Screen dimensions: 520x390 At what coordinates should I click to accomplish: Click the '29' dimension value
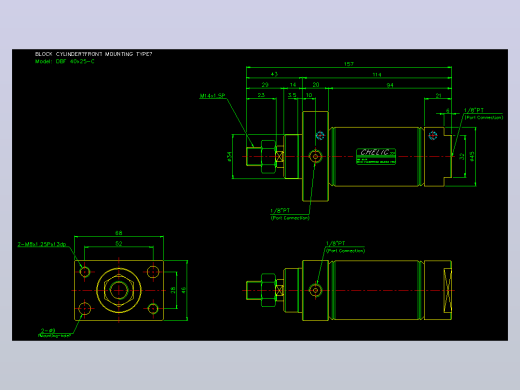pos(265,85)
